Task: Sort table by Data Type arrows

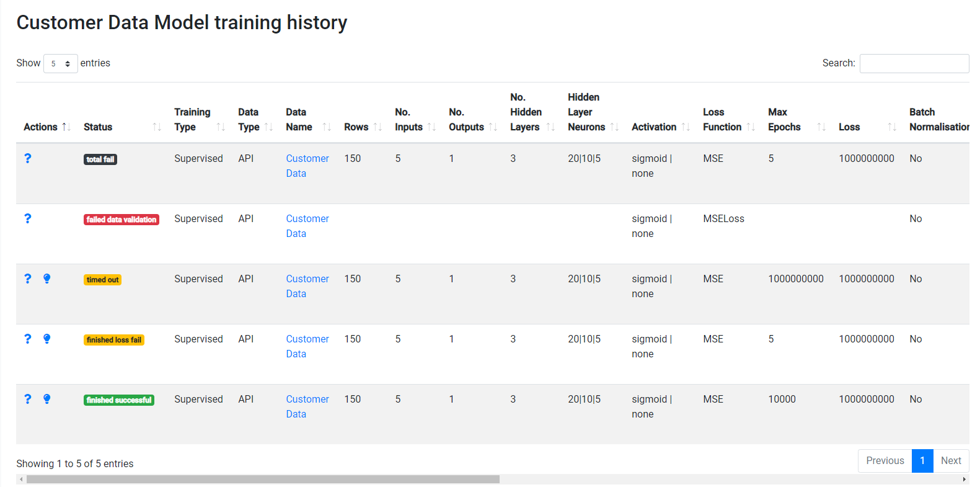Action: point(268,127)
